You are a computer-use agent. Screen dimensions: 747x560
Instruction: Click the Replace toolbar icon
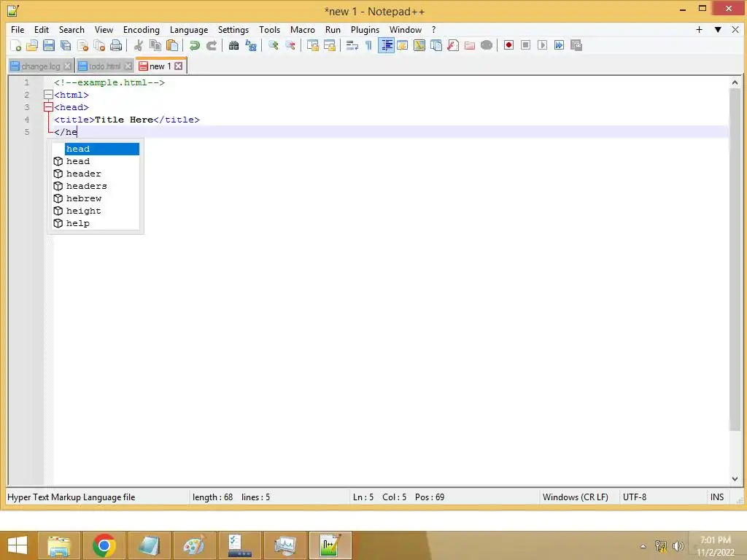pyautogui.click(x=251, y=45)
